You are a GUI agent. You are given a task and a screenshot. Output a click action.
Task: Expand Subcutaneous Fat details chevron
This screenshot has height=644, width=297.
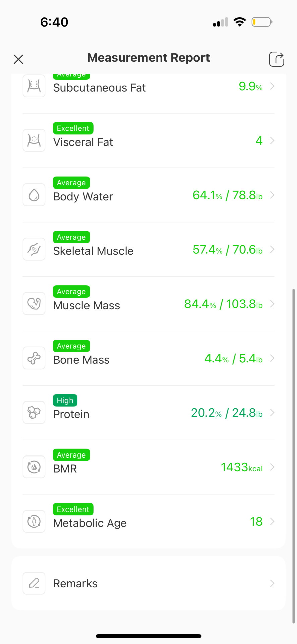272,86
